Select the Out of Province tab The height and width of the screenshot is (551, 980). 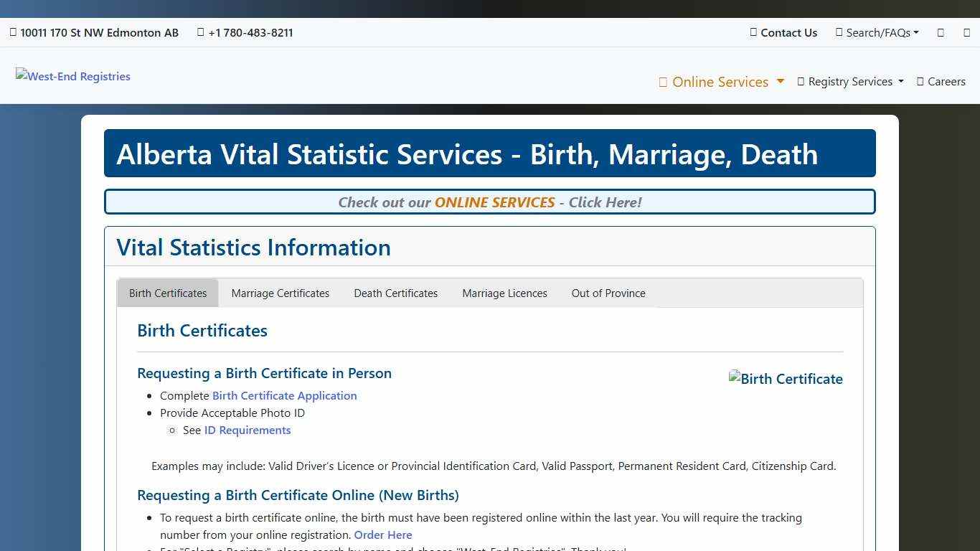tap(608, 293)
